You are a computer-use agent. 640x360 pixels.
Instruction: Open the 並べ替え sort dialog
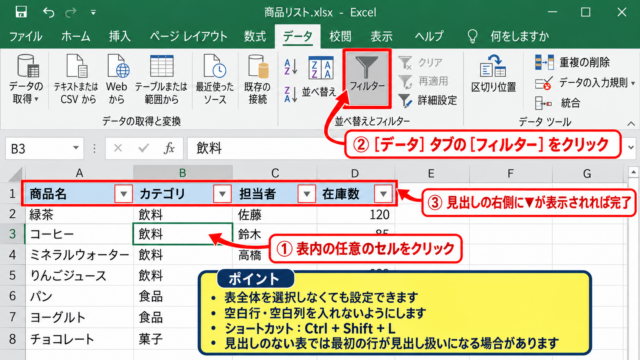click(320, 78)
